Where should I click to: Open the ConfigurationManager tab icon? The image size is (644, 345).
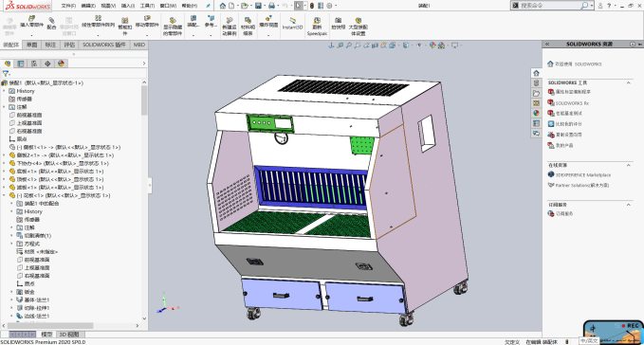coord(34,64)
